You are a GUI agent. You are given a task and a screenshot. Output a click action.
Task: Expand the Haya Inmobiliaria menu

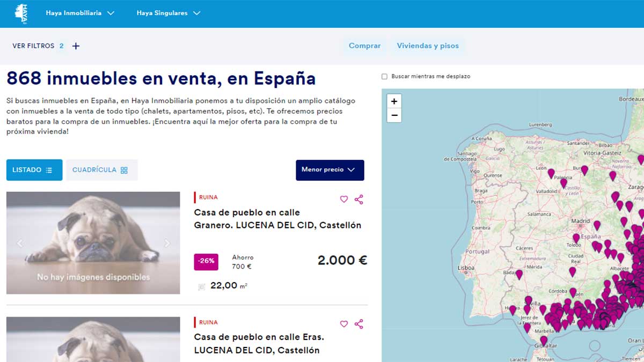point(87,13)
